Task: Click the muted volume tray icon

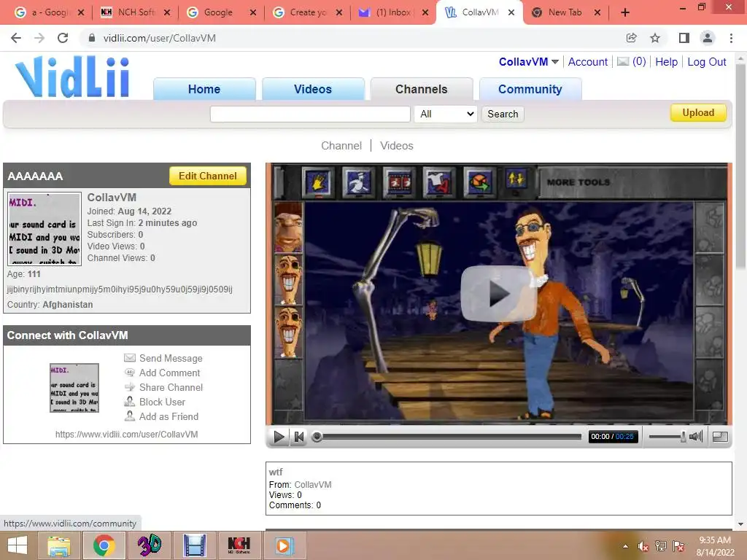Action: [643, 547]
